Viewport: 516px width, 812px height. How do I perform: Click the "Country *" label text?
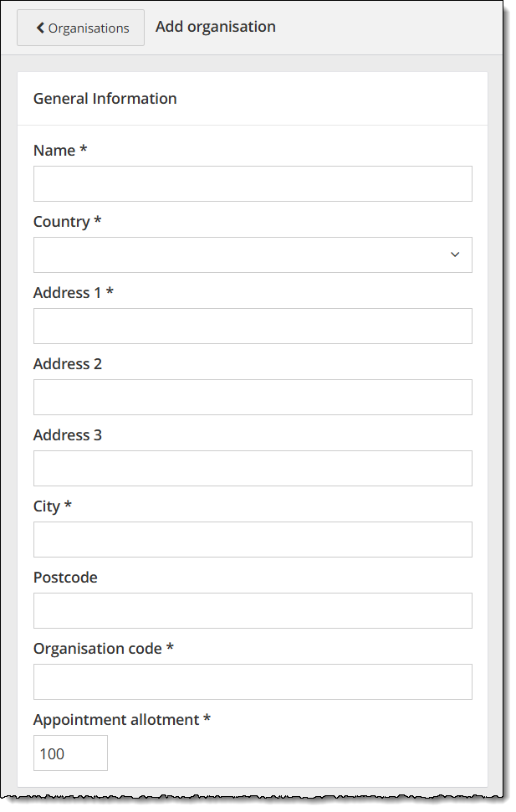(x=67, y=222)
